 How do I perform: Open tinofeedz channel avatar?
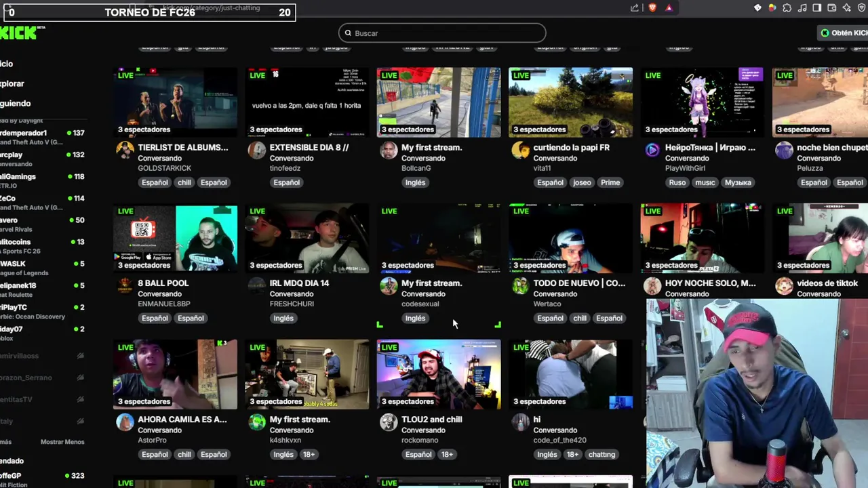[257, 150]
